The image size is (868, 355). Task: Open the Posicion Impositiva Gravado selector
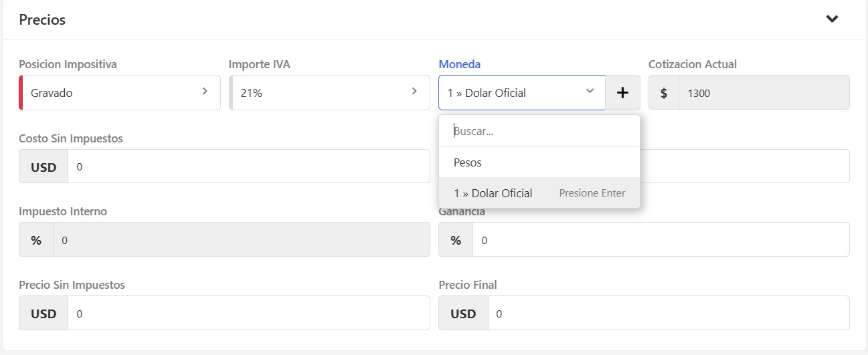pos(120,93)
